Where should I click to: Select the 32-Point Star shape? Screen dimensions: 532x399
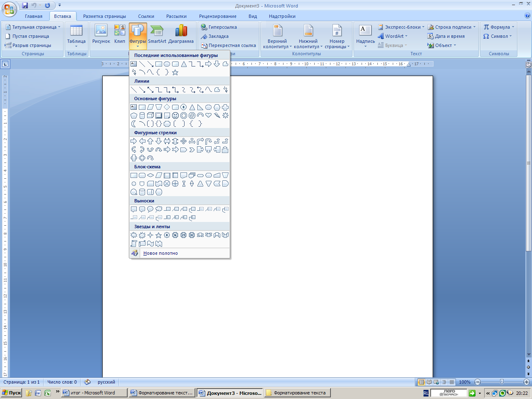click(x=192, y=235)
